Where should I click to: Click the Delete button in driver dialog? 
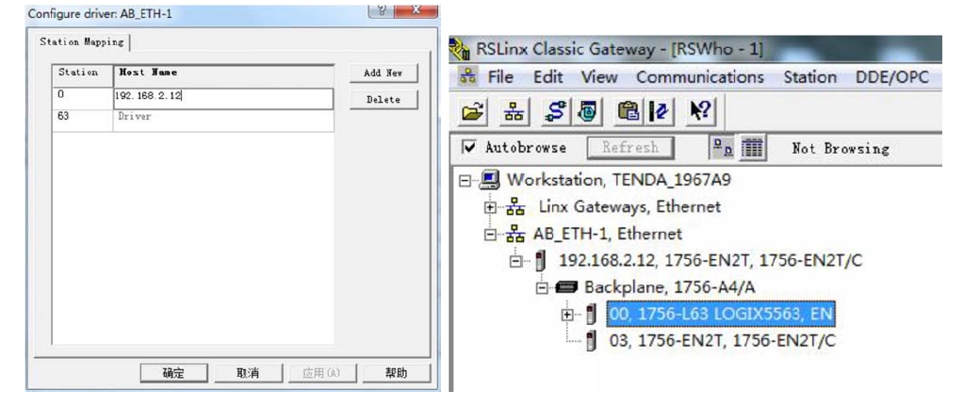click(384, 100)
